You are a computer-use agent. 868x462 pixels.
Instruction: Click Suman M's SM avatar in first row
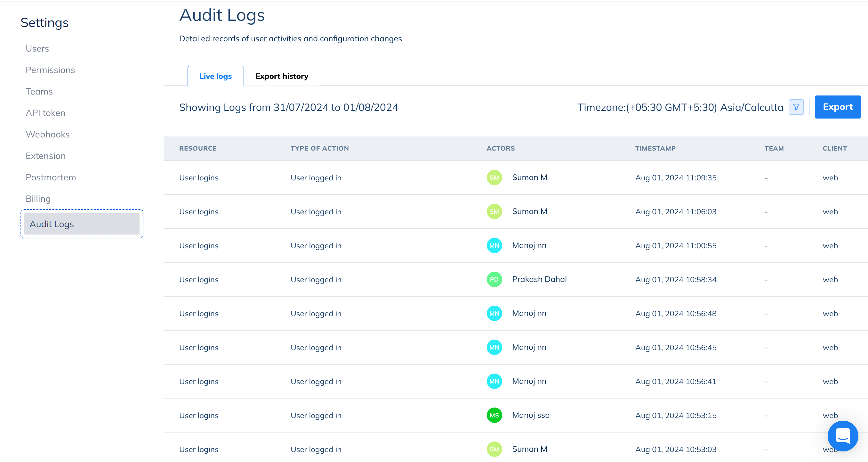494,178
